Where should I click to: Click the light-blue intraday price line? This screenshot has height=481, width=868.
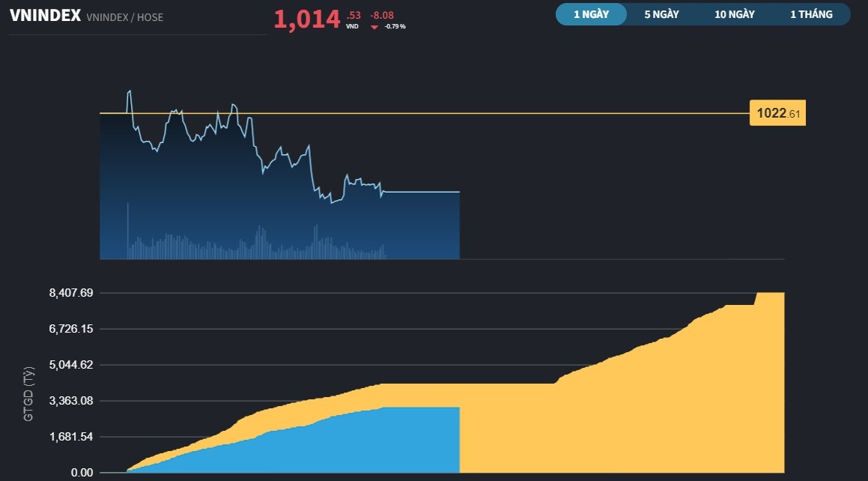[419, 193]
